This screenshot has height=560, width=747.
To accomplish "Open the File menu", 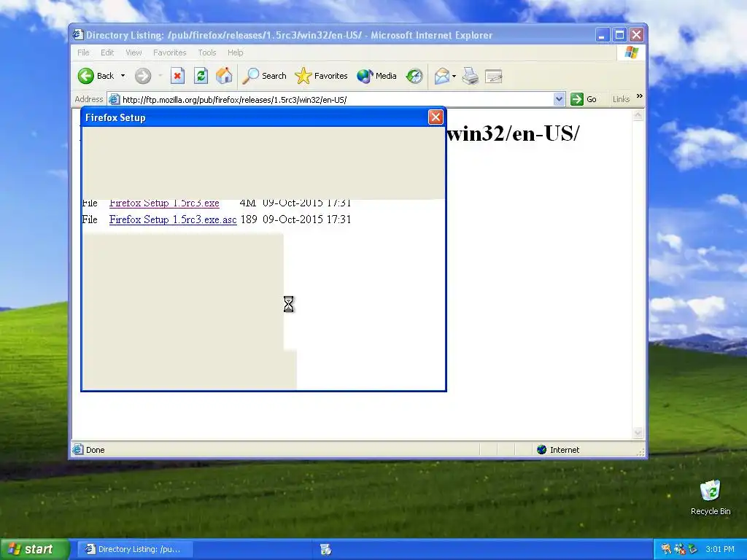I will coord(83,52).
